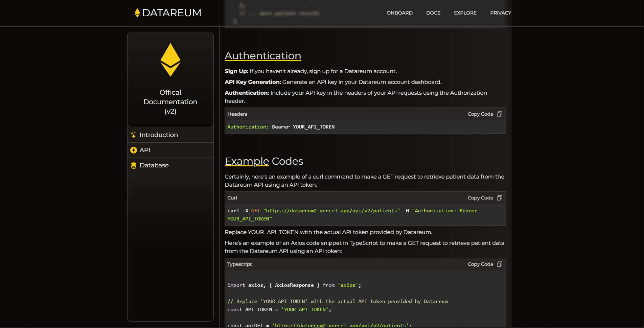
Task: Click the 'Sign Up:' bold text
Action: point(236,71)
